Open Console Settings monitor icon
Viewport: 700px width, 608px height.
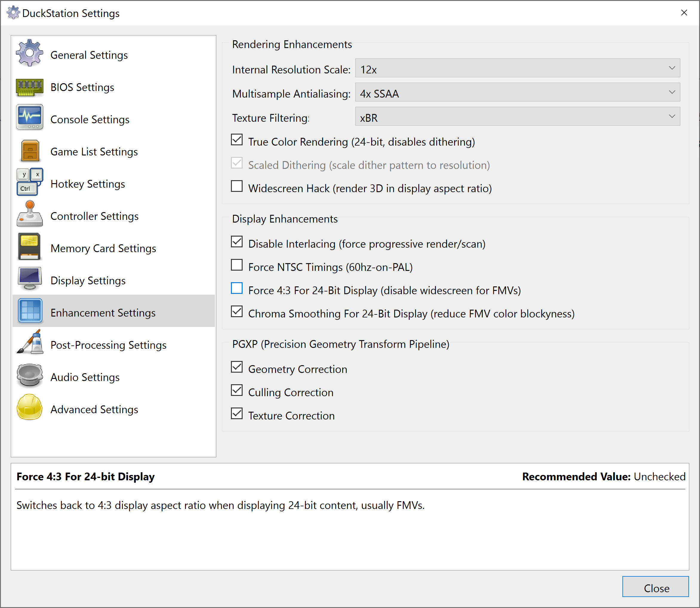tap(30, 117)
